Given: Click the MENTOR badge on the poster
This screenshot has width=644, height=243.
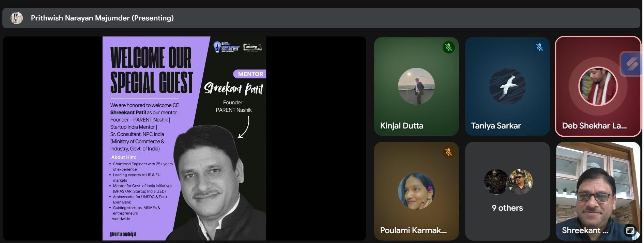Looking at the screenshot, I should 250,74.
